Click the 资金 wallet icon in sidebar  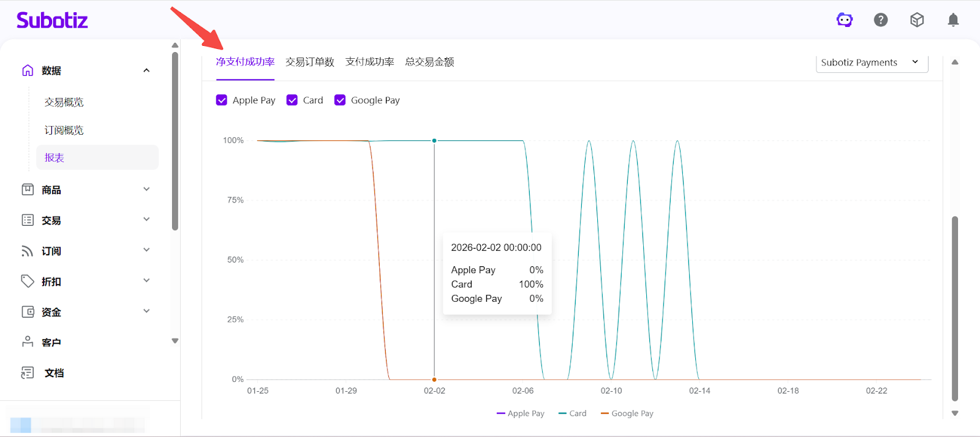pos(28,312)
